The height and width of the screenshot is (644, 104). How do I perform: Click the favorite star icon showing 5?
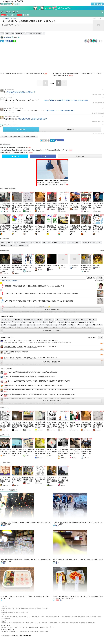[99, 41]
